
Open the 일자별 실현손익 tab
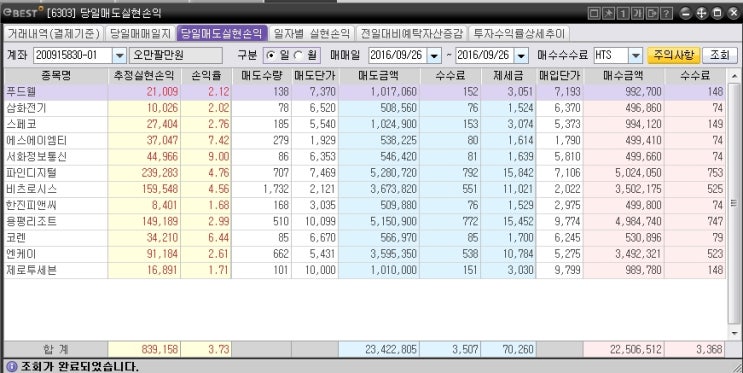coord(311,33)
